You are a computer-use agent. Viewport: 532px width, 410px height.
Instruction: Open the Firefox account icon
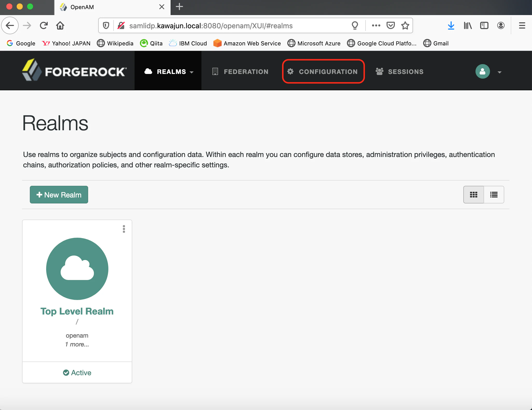[501, 25]
